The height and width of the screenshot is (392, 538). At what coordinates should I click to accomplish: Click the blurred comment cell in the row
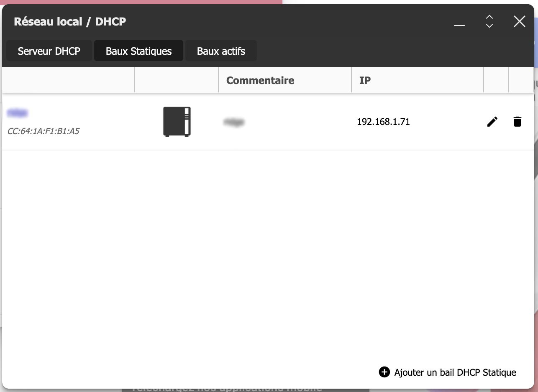click(x=234, y=122)
